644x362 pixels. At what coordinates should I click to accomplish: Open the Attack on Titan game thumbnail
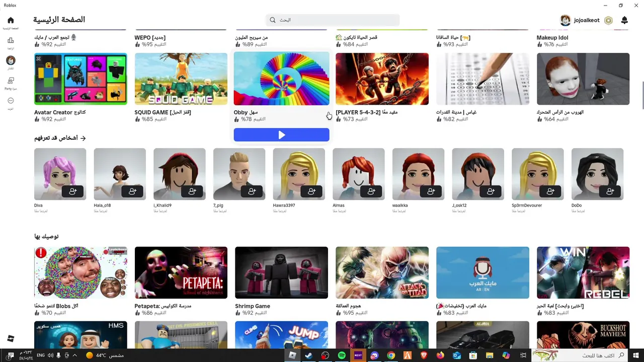coord(382,273)
